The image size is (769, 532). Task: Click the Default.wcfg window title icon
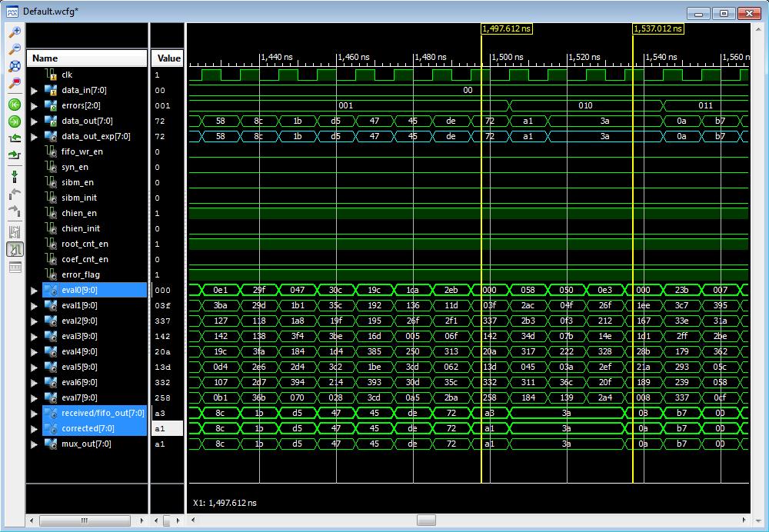coord(12,12)
